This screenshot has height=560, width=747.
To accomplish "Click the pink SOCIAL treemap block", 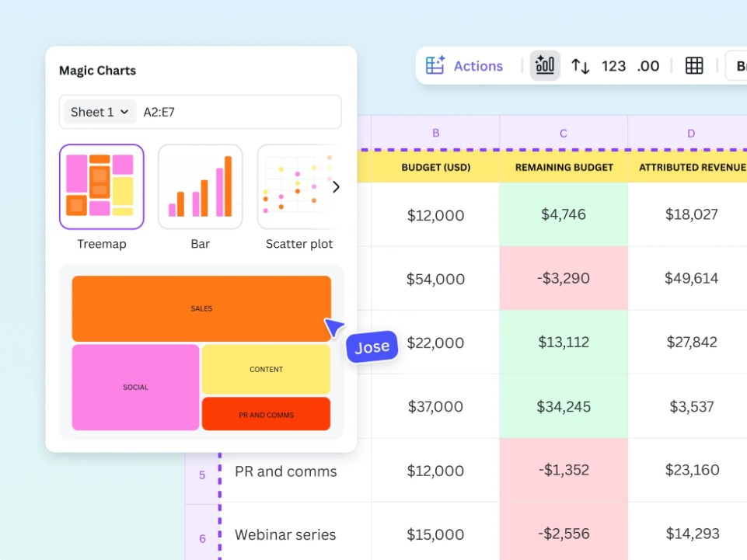I will [x=136, y=387].
